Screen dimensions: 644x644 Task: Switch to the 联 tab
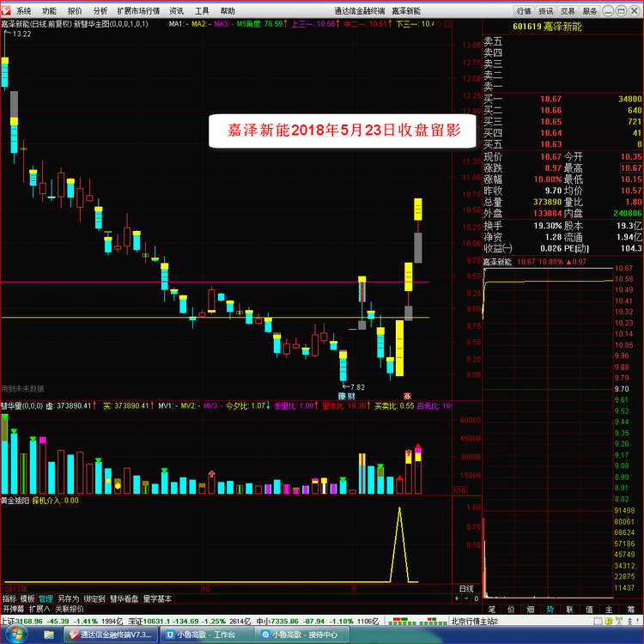pos(569,610)
